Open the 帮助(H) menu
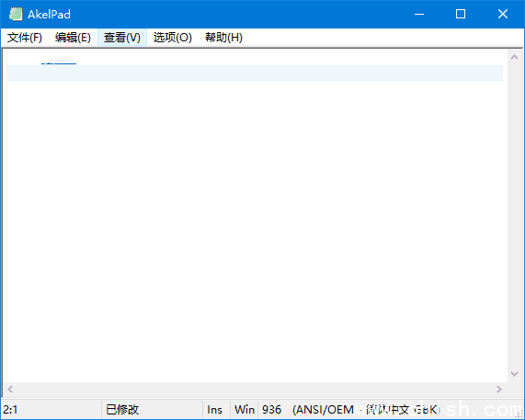 [x=223, y=37]
